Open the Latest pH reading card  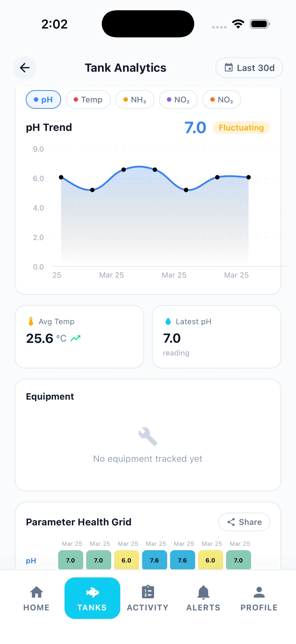click(x=216, y=336)
